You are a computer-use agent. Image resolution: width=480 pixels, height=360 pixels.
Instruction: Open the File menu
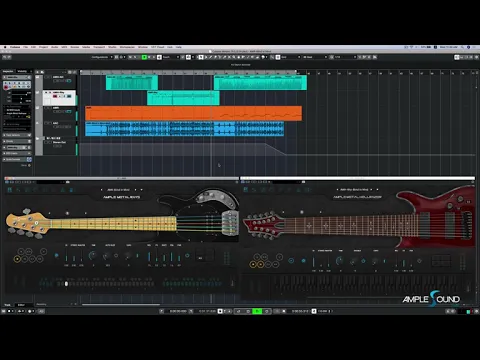coord(25,47)
